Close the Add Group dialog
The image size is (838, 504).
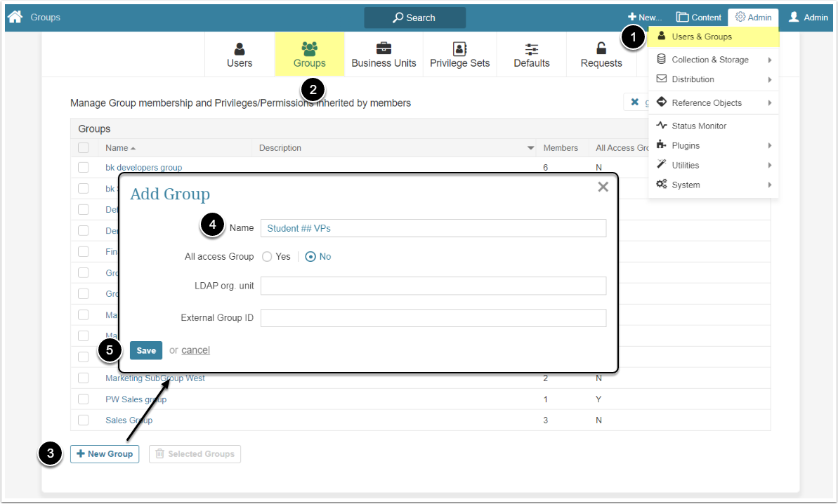tap(603, 187)
